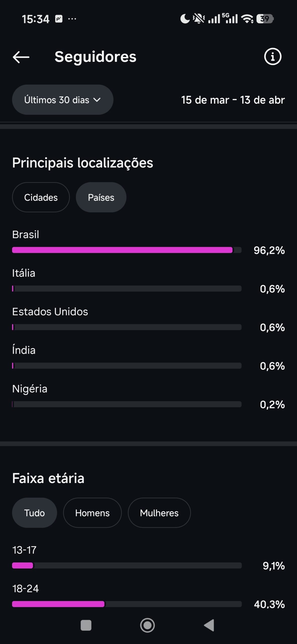Tap the Brasil percentage bar
The width and height of the screenshot is (297, 644).
pyautogui.click(x=126, y=250)
